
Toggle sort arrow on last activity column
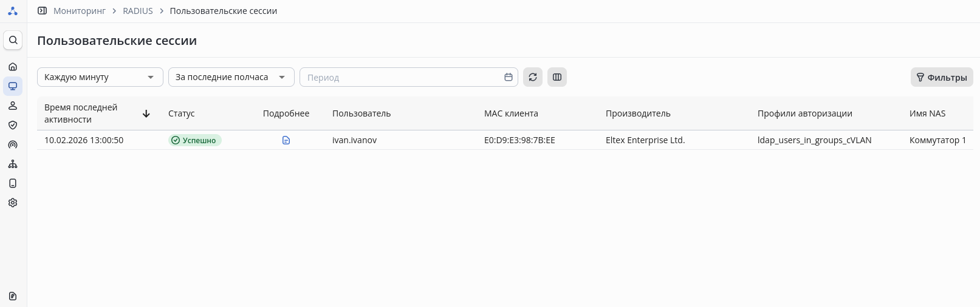[x=146, y=113]
